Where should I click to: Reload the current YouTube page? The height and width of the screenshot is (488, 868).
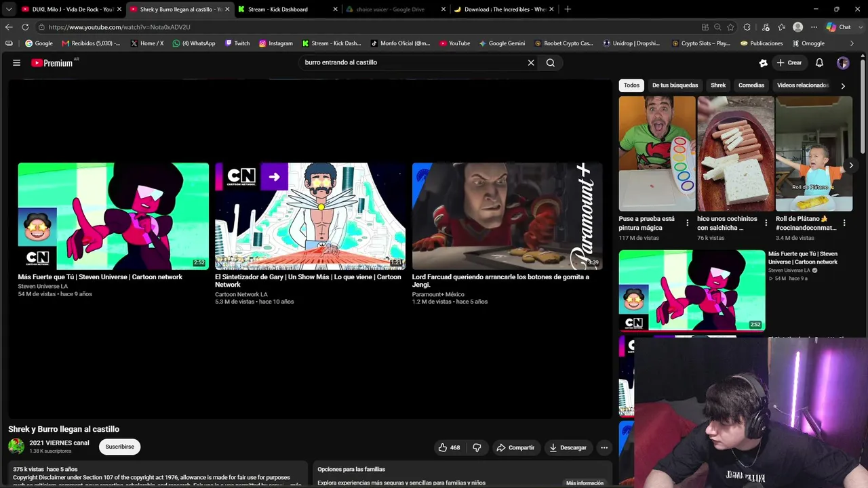click(x=25, y=27)
